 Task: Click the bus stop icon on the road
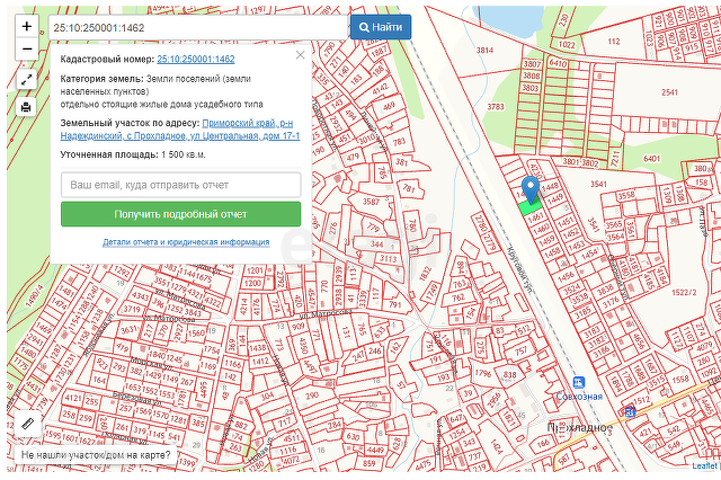(629, 411)
